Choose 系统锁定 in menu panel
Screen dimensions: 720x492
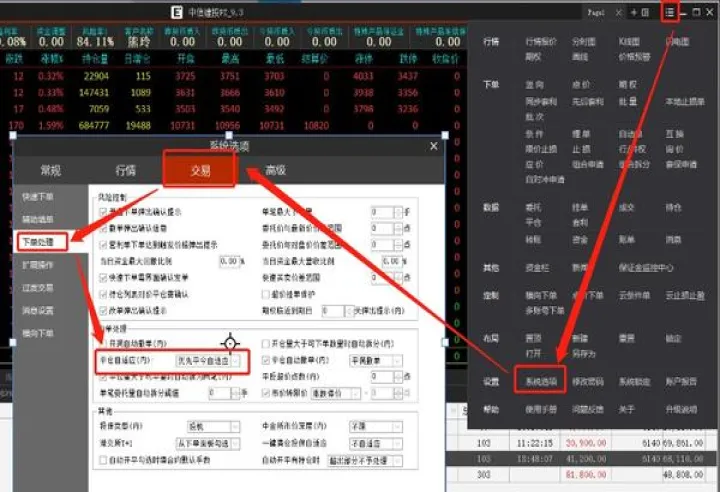[x=635, y=381]
